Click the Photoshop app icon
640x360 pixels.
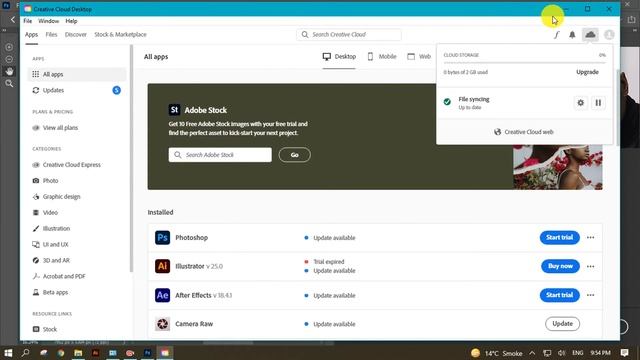pyautogui.click(x=162, y=238)
